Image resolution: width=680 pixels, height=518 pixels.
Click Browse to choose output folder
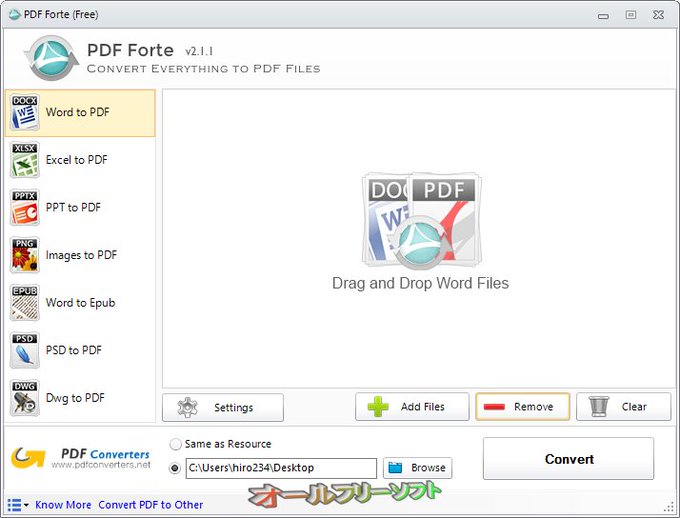coord(418,468)
